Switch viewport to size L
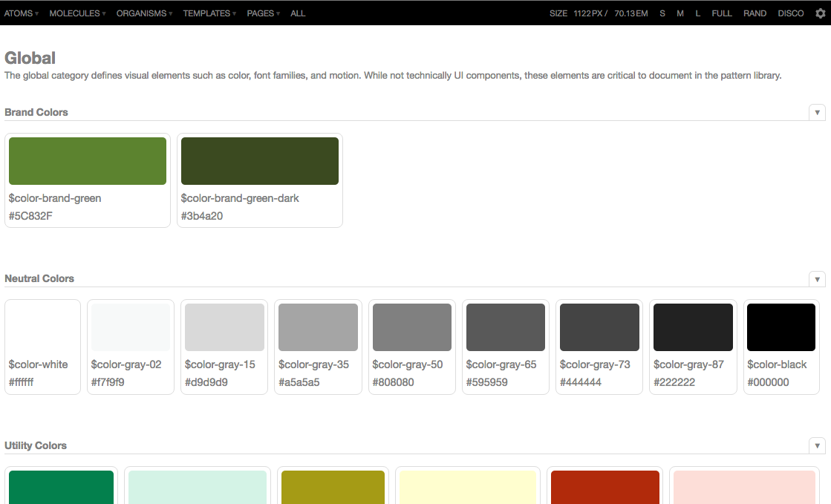Screen dimensions: 831x504 click(697, 13)
